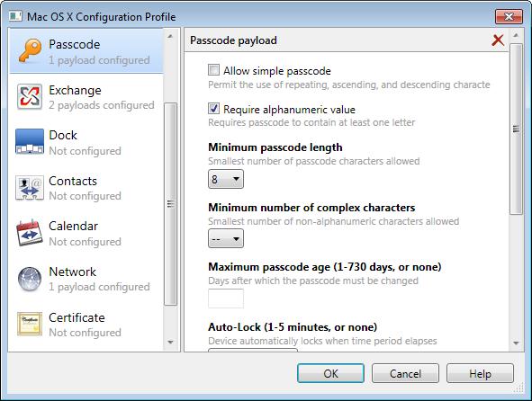
Task: Confirm with the OK button
Action: coord(330,373)
